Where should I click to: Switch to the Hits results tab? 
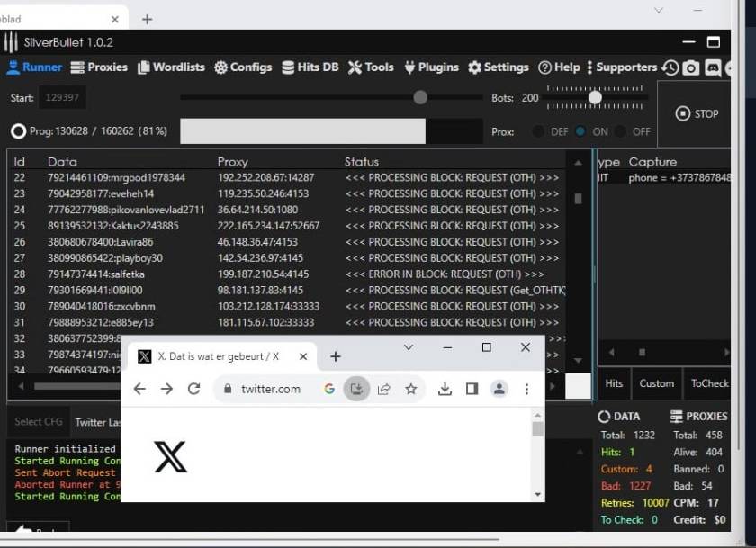pos(614,383)
